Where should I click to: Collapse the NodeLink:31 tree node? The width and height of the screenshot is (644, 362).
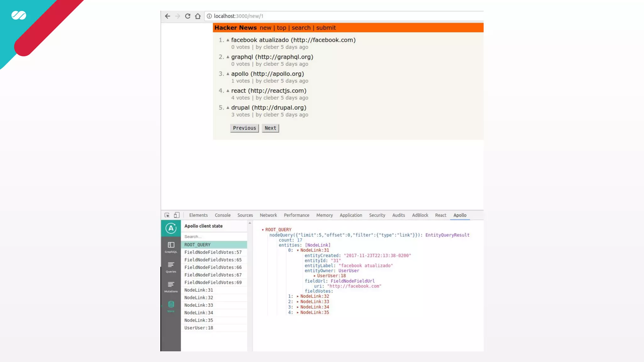297,250
